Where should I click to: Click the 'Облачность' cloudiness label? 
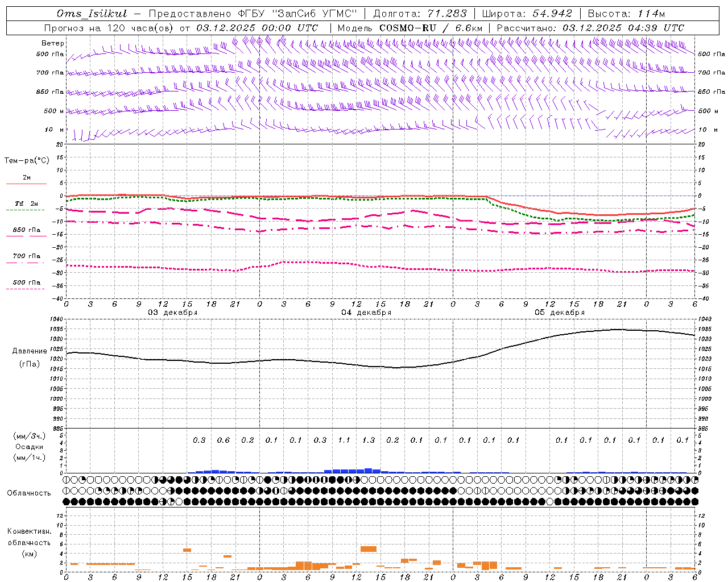point(29,493)
